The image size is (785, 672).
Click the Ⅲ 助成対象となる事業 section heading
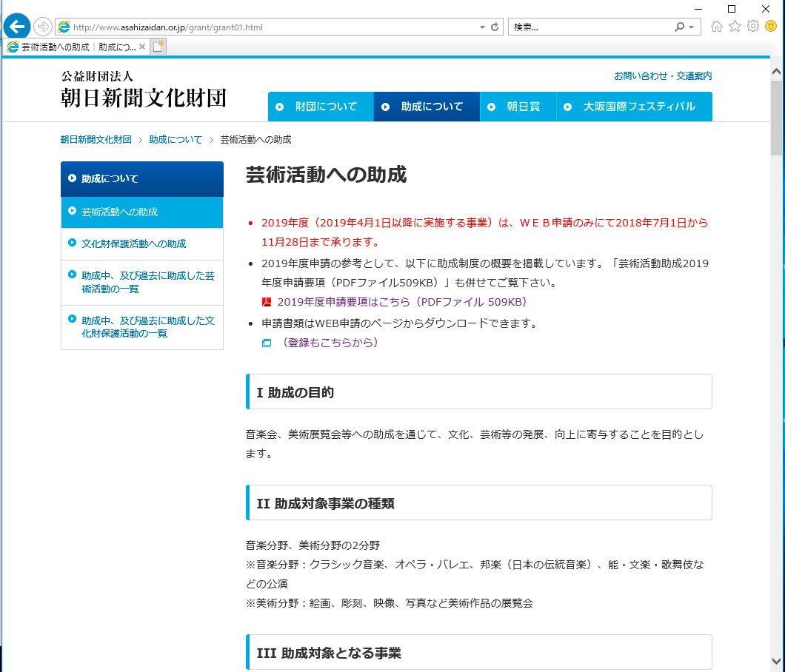(x=479, y=652)
